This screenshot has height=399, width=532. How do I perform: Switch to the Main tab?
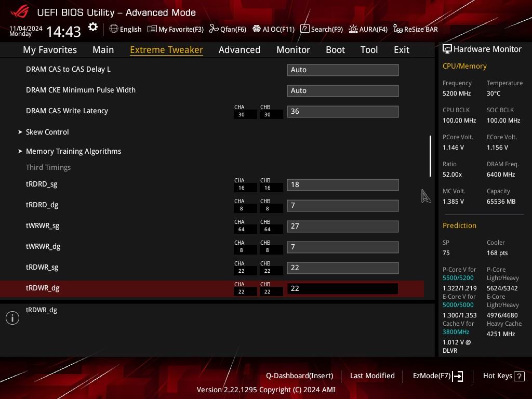(x=103, y=50)
